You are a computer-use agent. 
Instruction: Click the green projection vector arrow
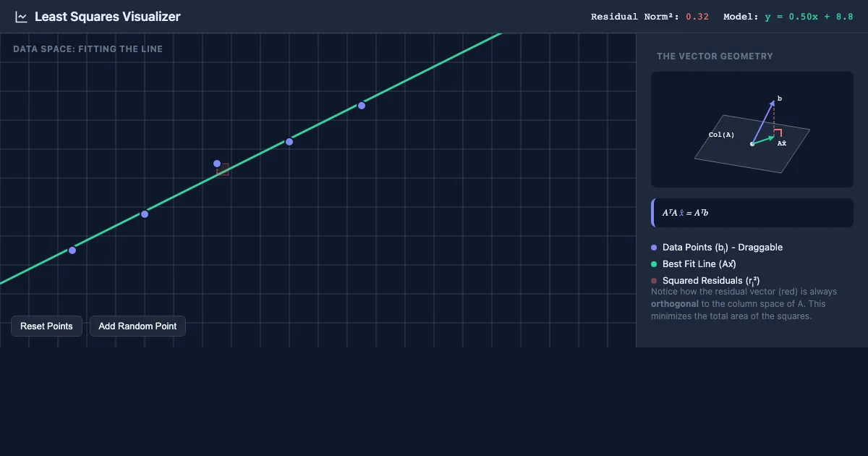tap(763, 140)
